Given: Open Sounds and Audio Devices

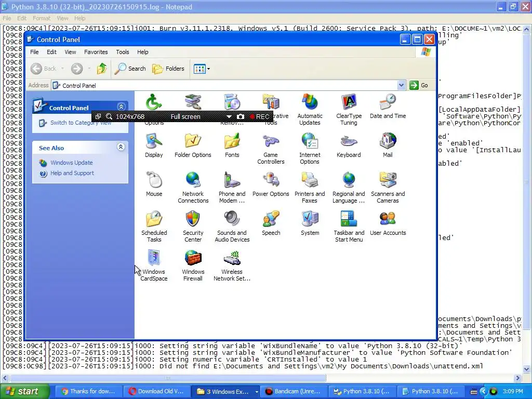Looking at the screenshot, I should click(232, 227).
